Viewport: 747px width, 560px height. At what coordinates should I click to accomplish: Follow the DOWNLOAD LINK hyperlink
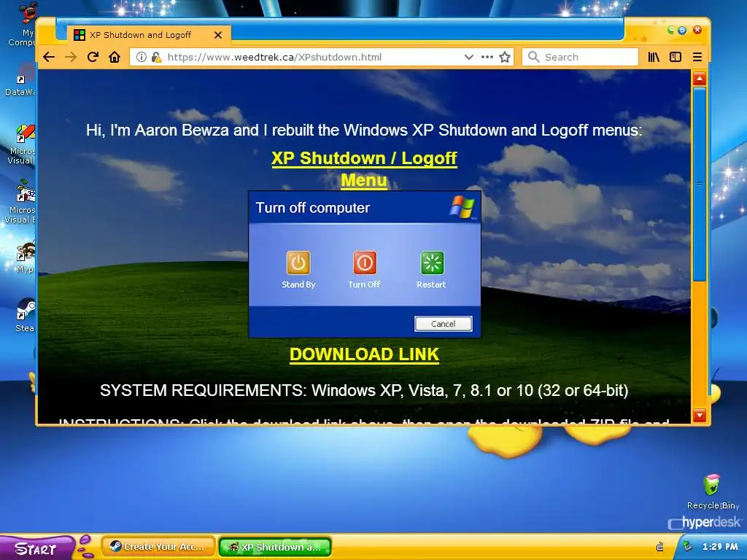(365, 354)
